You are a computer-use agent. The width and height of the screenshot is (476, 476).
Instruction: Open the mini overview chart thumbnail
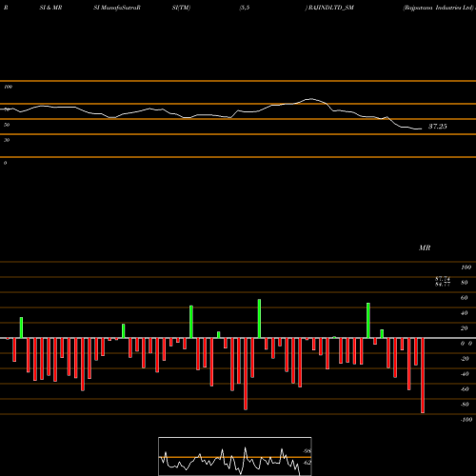pos(235,456)
